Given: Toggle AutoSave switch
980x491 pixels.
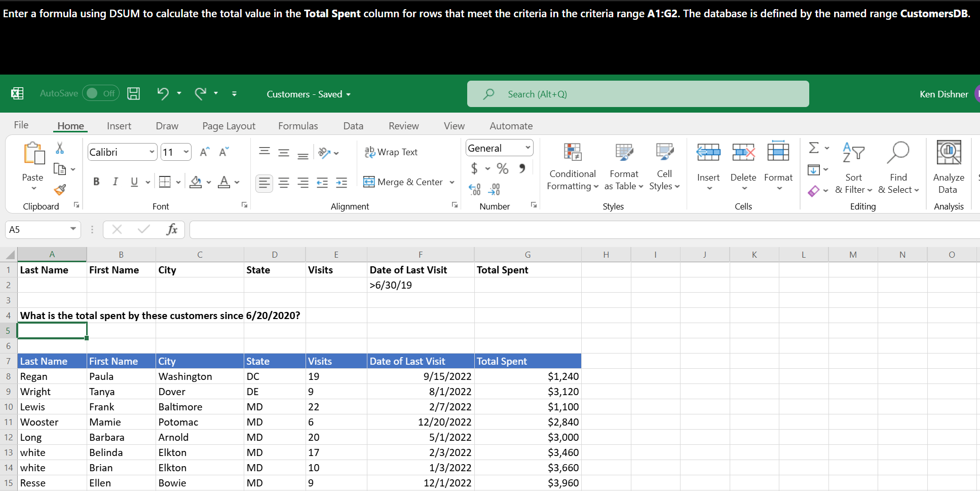Looking at the screenshot, I should click(x=100, y=93).
